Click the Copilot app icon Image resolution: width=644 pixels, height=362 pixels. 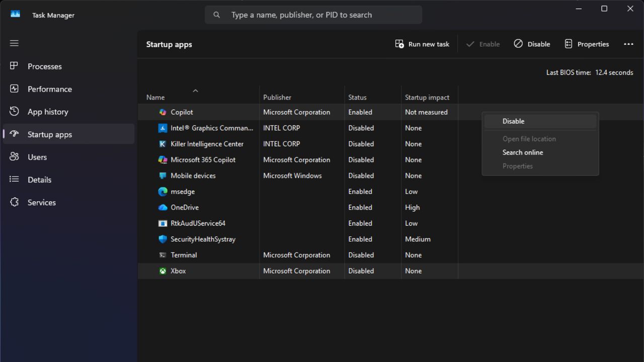coord(163,112)
